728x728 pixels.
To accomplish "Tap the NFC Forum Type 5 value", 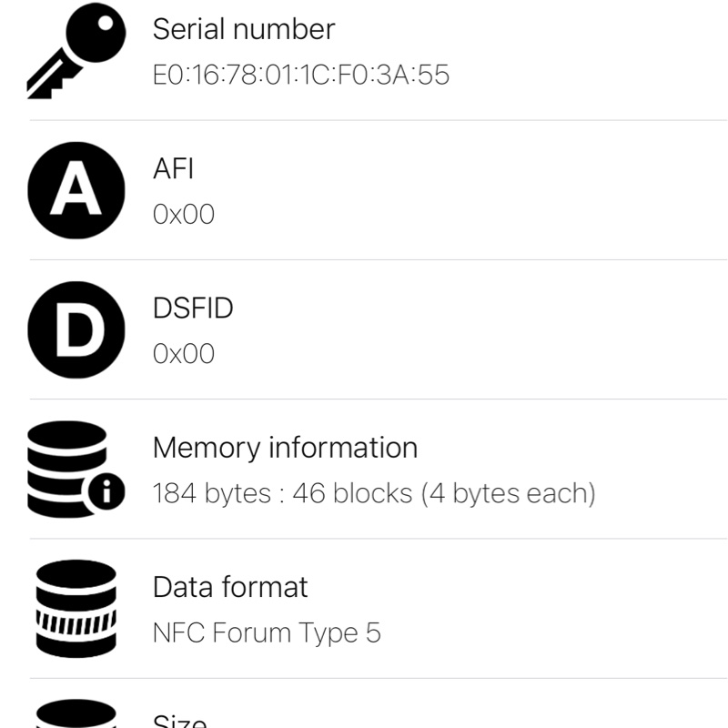I will coord(266,632).
